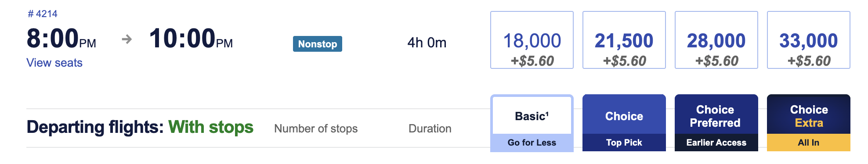Sort flights by Duration column
868x164 pixels.
[430, 128]
